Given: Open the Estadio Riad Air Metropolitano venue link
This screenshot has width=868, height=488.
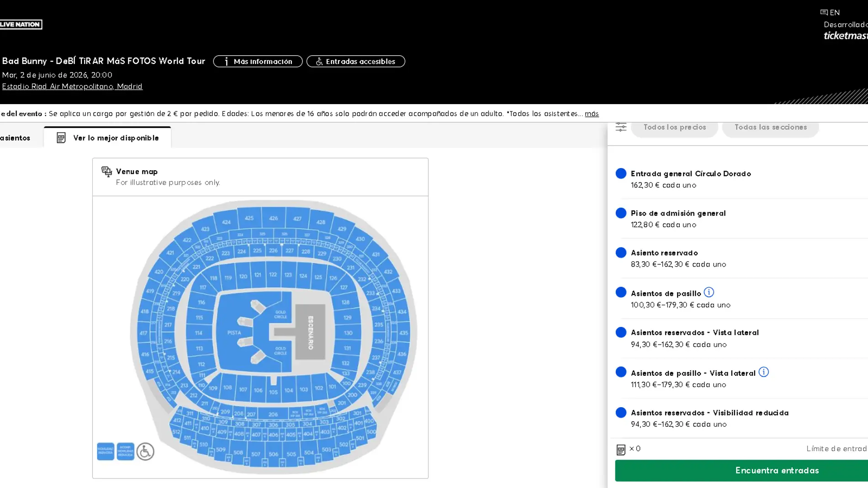Looking at the screenshot, I should 72,86.
